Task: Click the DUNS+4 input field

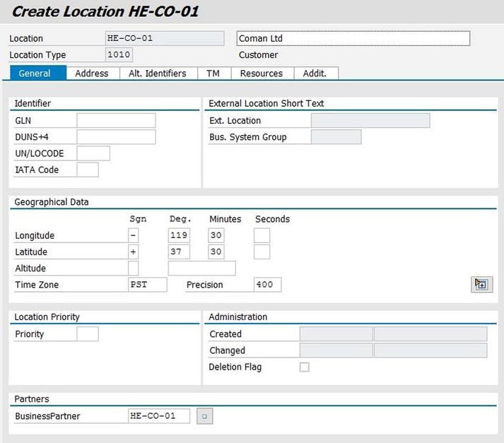Action: coord(116,137)
